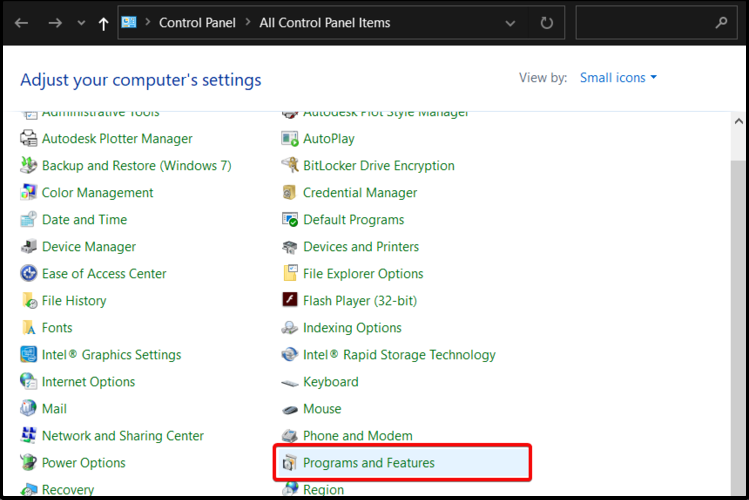The width and height of the screenshot is (749, 500).
Task: Click the Flash Player (32-bit) icon
Action: [290, 301]
